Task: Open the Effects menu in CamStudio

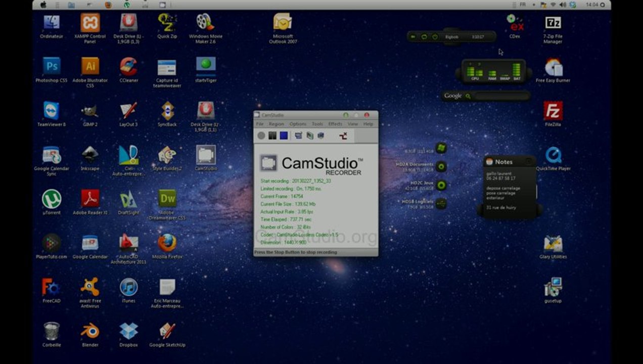Action: [x=335, y=124]
